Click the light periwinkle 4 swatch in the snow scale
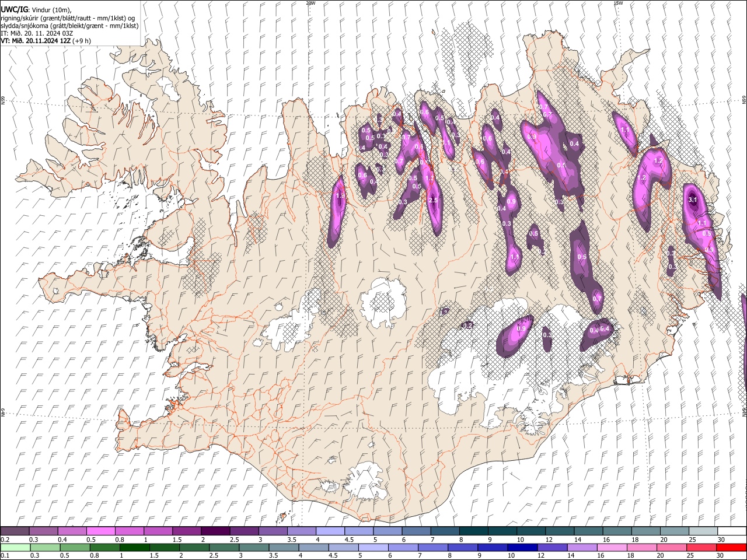Viewport: 747px width, 560px height. click(330, 531)
